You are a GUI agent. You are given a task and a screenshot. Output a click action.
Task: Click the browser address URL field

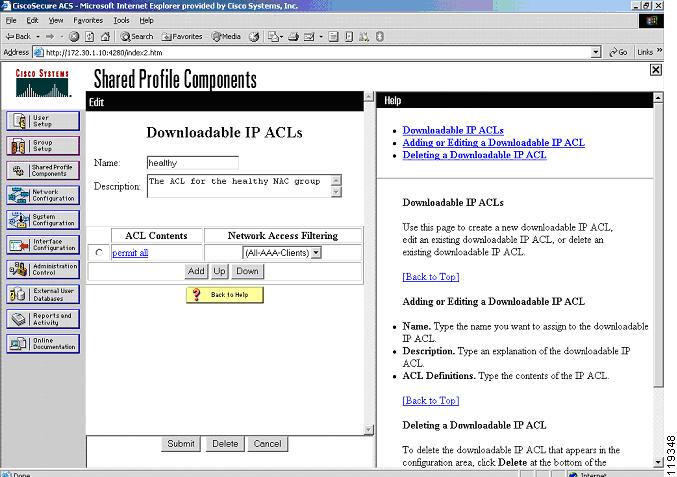(317, 52)
